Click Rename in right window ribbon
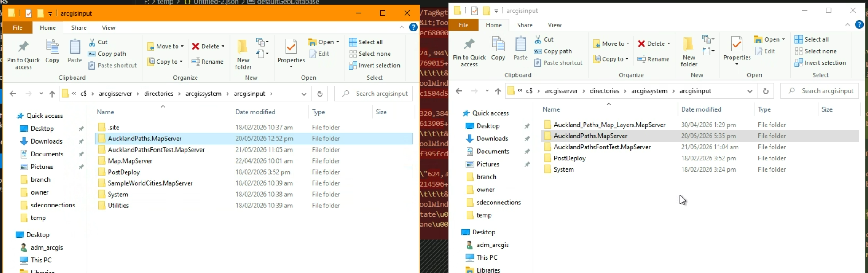This screenshot has width=868, height=273. [653, 59]
